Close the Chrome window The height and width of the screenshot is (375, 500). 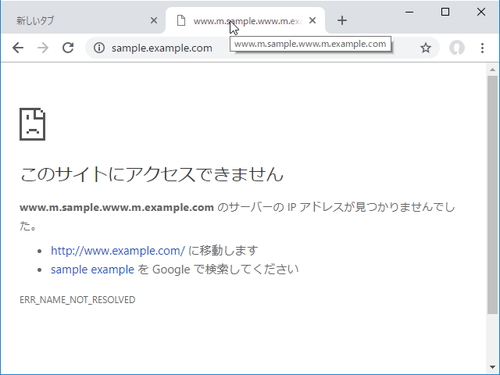pos(481,12)
